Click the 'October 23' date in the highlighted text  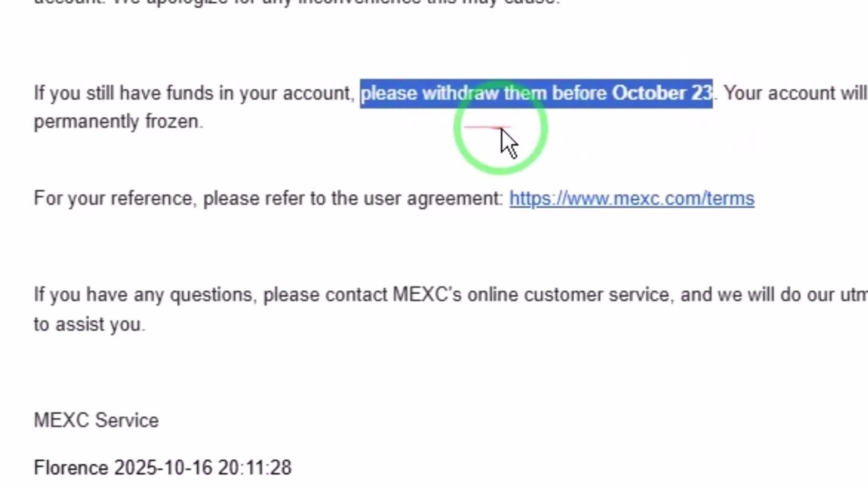coord(662,93)
